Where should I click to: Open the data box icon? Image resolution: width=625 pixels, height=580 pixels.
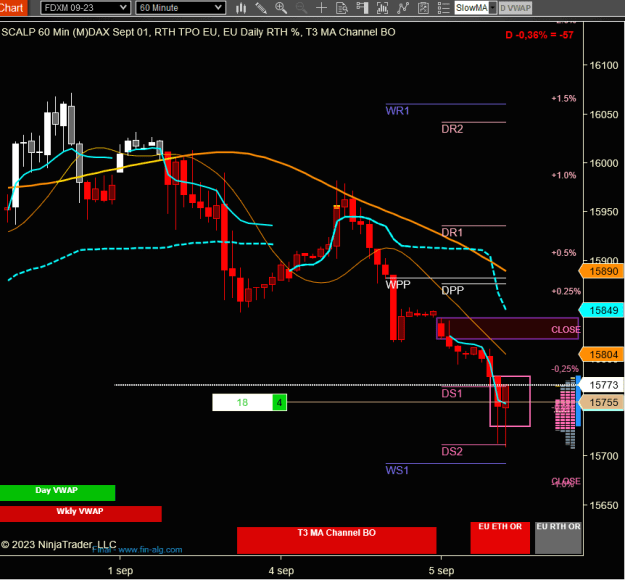[342, 8]
